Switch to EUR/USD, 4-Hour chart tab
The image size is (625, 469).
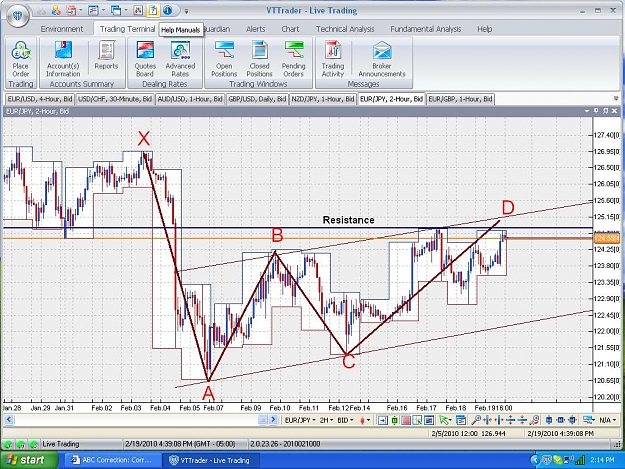tap(40, 99)
